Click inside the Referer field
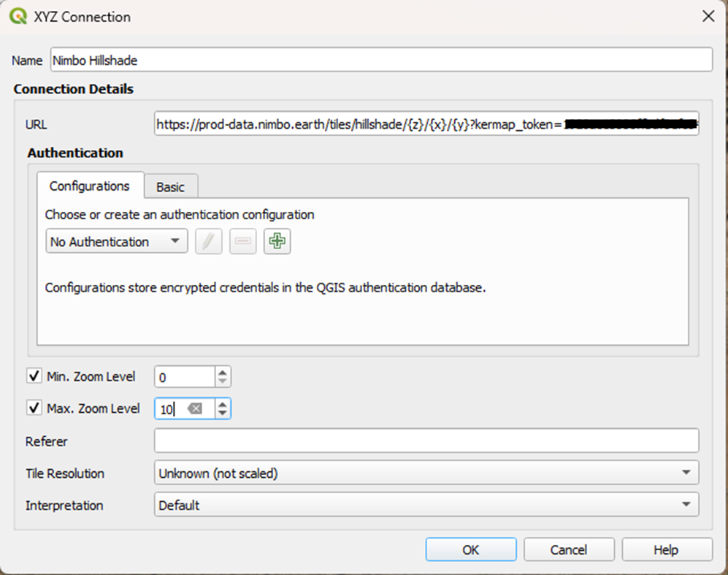The height and width of the screenshot is (575, 728). coord(426,441)
